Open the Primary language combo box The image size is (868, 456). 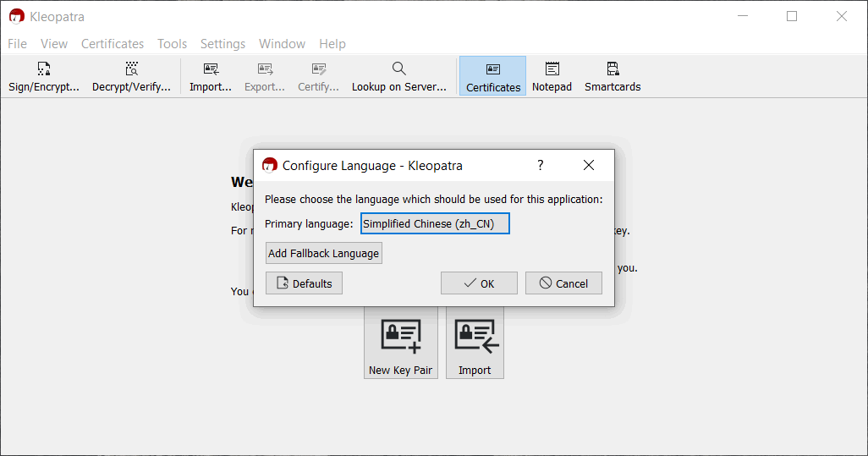pyautogui.click(x=435, y=223)
